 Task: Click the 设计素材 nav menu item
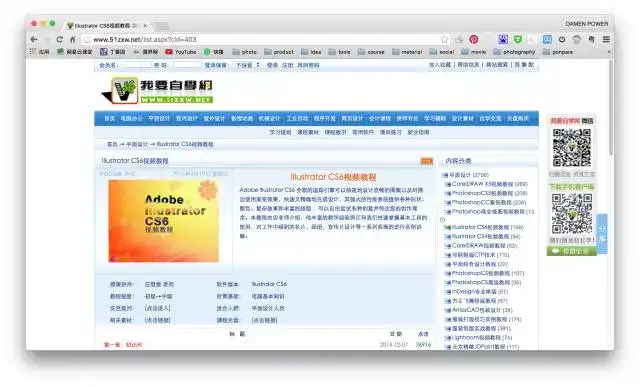pos(462,118)
